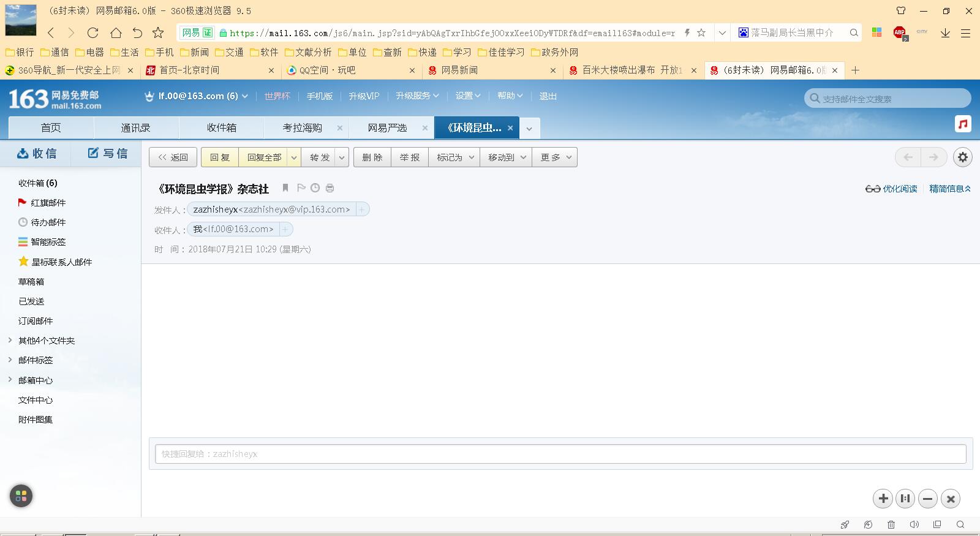This screenshot has height=536, width=980.
Task: Click the undo closed tab icon
Action: coord(137,33)
